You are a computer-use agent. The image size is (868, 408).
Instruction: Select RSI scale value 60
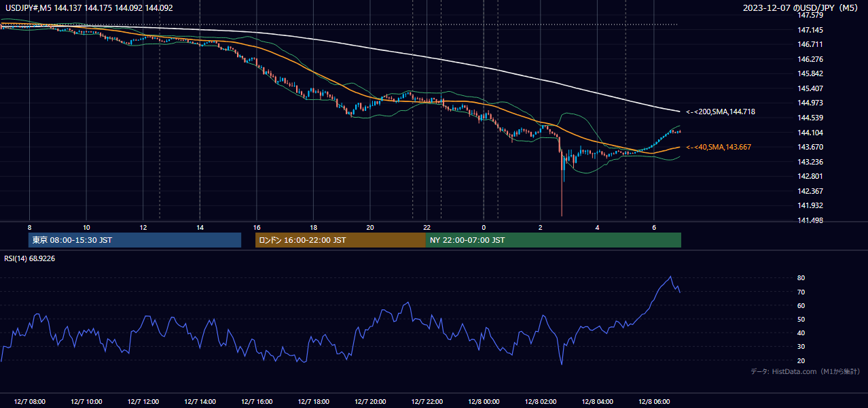click(801, 305)
